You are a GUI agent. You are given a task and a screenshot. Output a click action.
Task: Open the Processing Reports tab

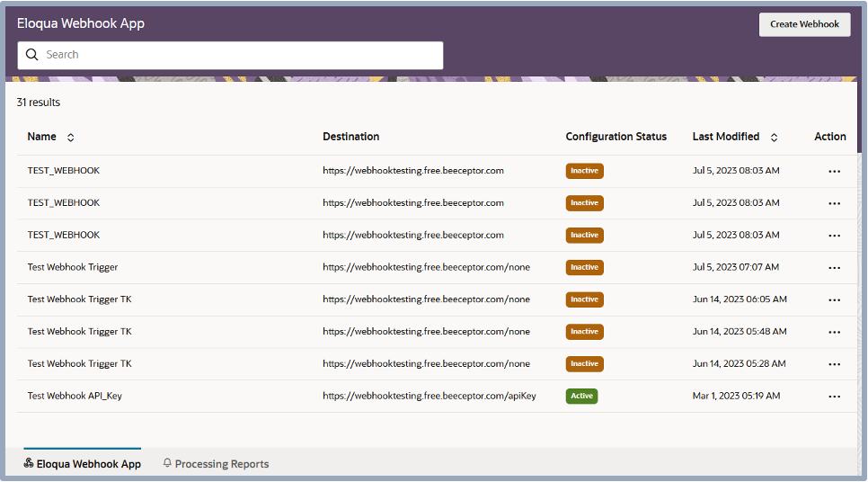[x=216, y=464]
